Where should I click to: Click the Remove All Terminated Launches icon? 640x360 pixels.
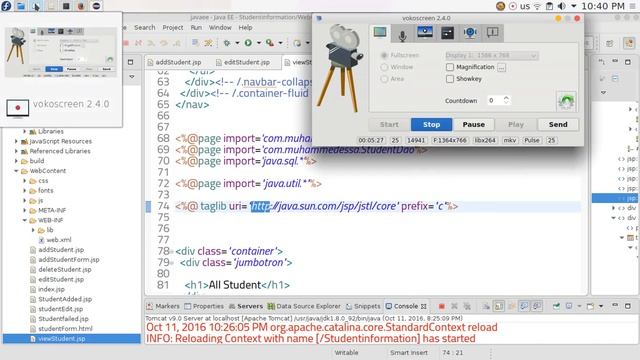(467, 306)
